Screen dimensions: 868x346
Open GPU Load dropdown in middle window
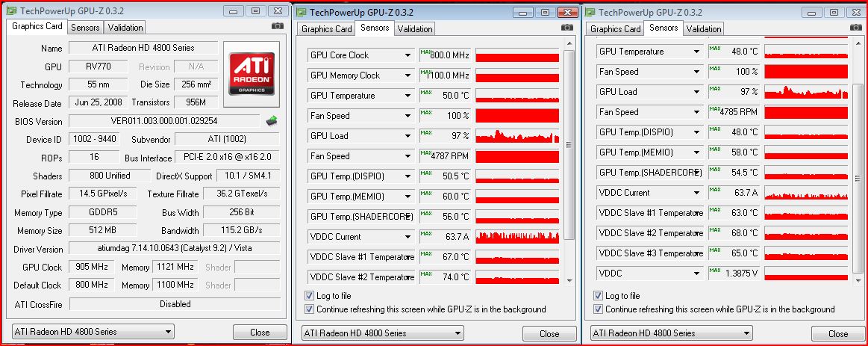[x=408, y=136]
